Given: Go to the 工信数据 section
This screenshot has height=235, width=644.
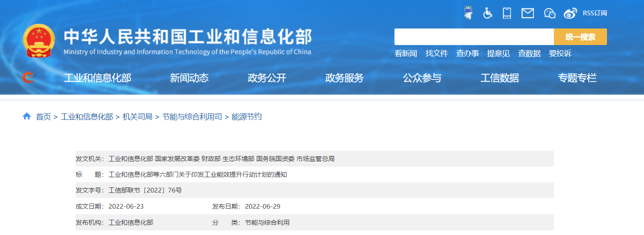Looking at the screenshot, I should tap(499, 78).
